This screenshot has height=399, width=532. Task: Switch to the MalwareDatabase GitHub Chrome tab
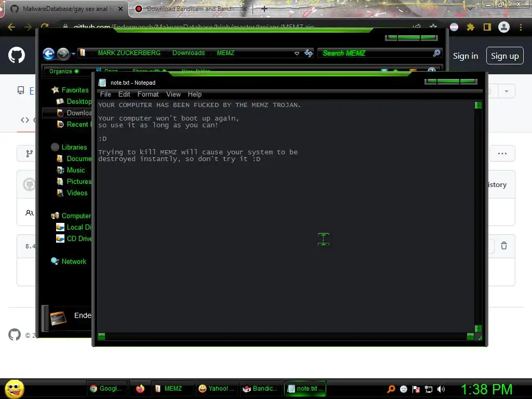(66, 9)
